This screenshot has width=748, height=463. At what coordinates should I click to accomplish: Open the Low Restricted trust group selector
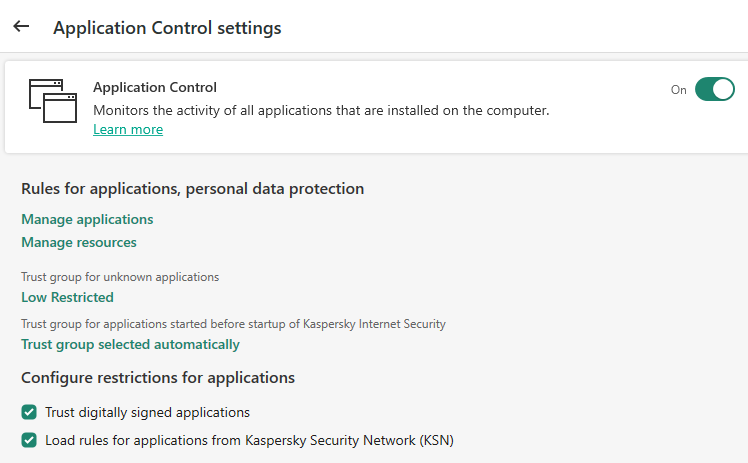click(x=67, y=297)
